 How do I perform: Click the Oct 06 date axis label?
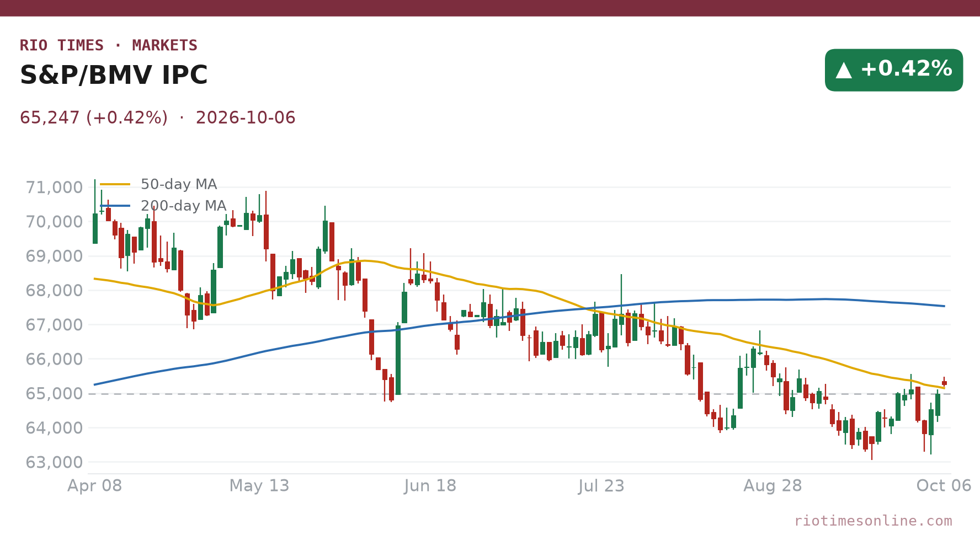coord(944,486)
